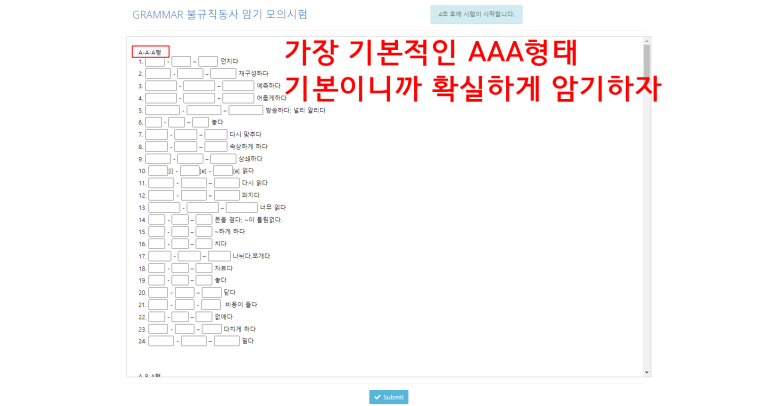Focus first input box of row 2
The width and height of the screenshot is (773, 406).
click(x=158, y=73)
